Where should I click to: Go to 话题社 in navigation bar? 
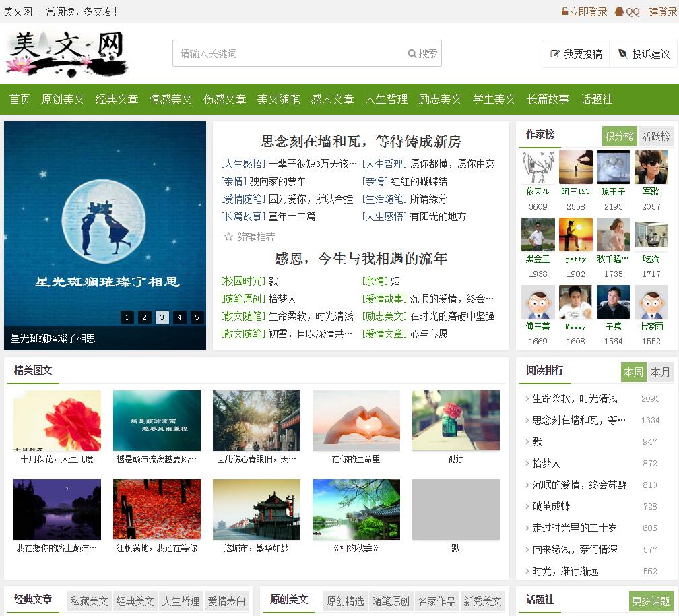pos(596,99)
